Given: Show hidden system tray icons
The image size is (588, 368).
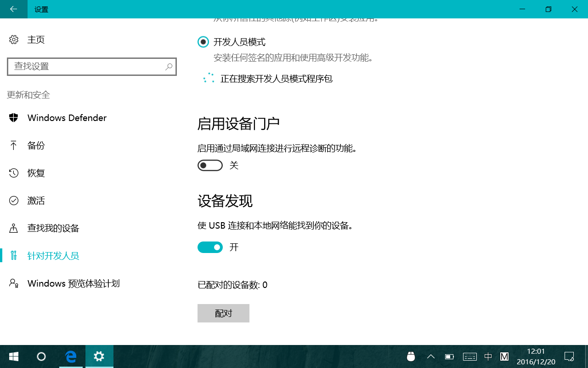Looking at the screenshot, I should click(x=431, y=356).
